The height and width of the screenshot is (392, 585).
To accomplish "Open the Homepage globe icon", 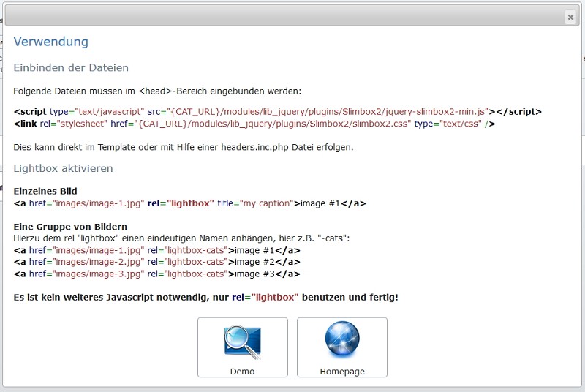I will click(x=342, y=341).
